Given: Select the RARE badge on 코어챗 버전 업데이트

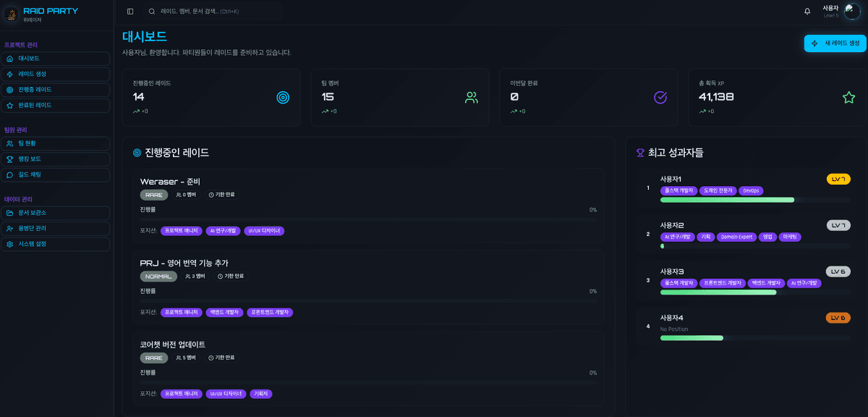Looking at the screenshot, I should coord(153,358).
